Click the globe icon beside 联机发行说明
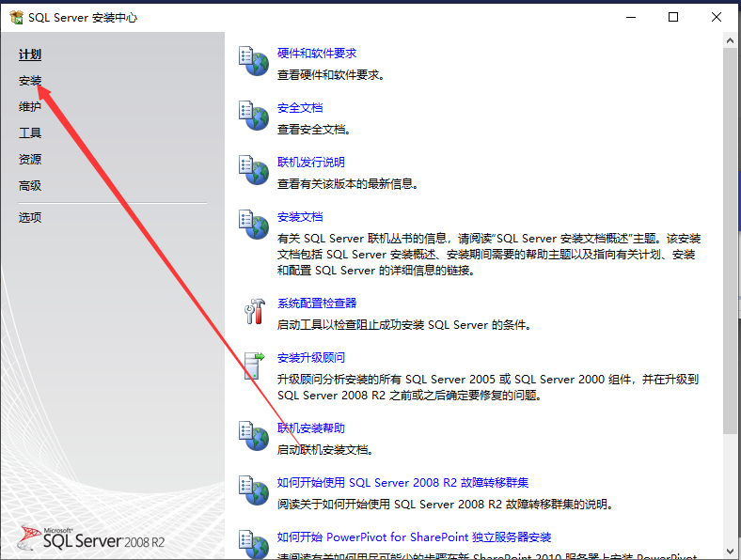The height and width of the screenshot is (560, 741). coord(254,170)
